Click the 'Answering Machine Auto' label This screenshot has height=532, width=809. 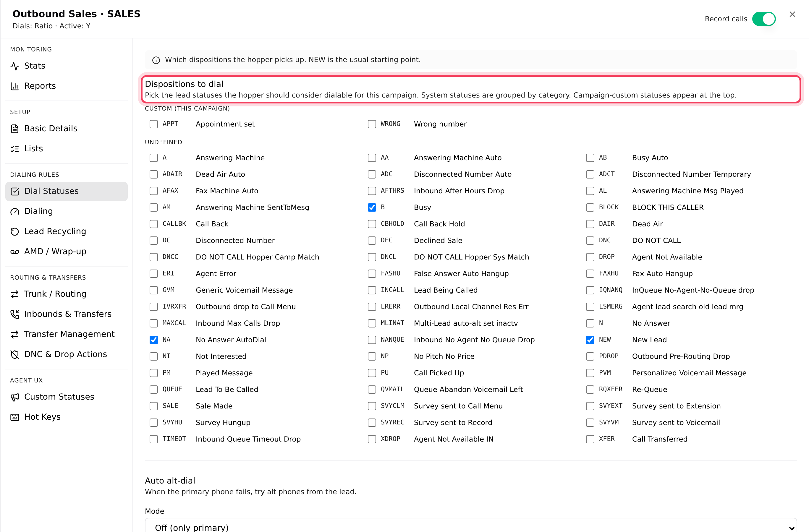[457, 158]
